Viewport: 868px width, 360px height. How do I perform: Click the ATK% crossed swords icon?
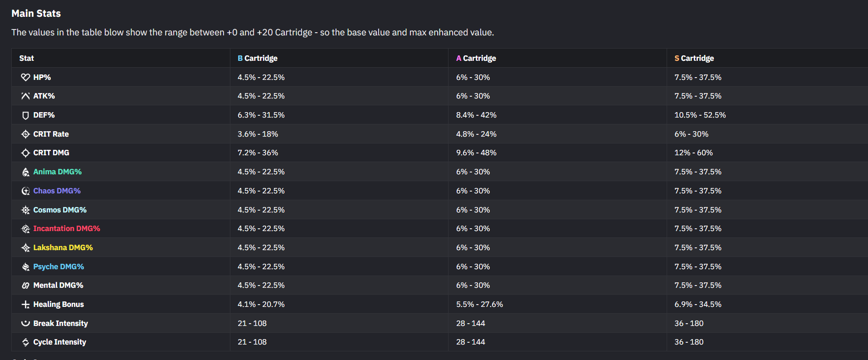pyautogui.click(x=25, y=96)
